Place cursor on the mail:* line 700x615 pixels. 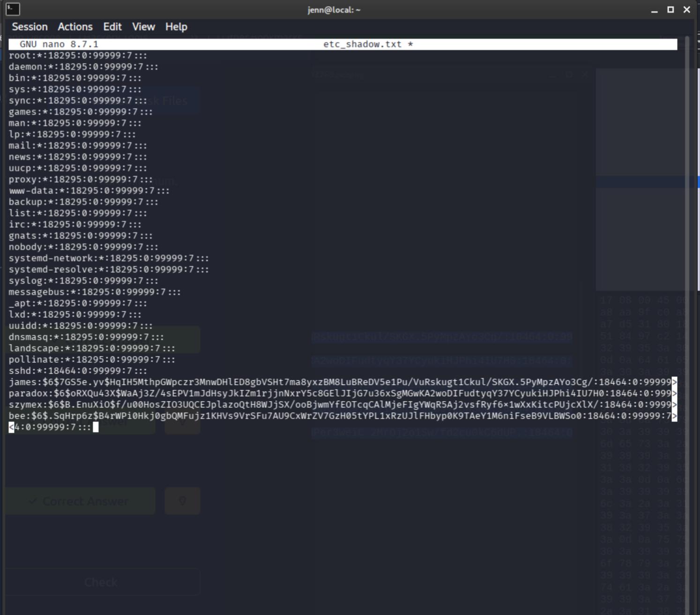[x=78, y=145]
